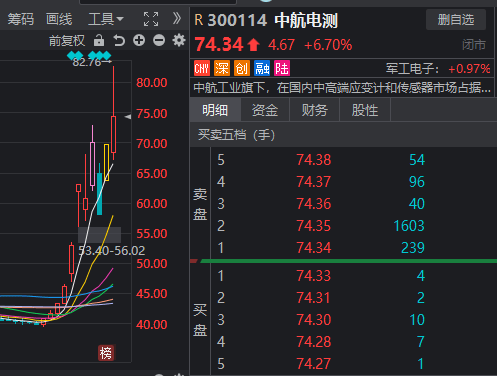Image resolution: width=497 pixels, height=376 pixels.
Task: Open the 工具 dropdown menu
Action: (x=106, y=19)
